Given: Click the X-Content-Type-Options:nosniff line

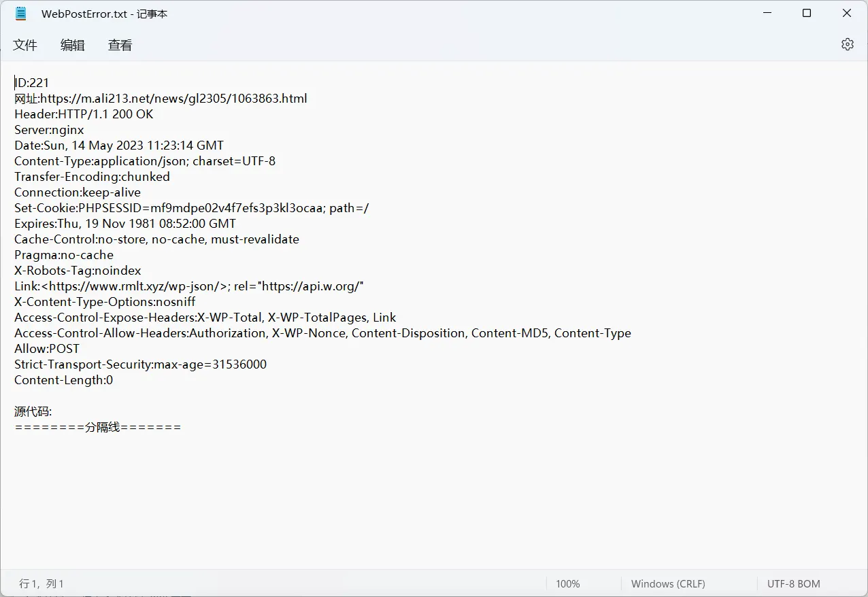Looking at the screenshot, I should 105,302.
